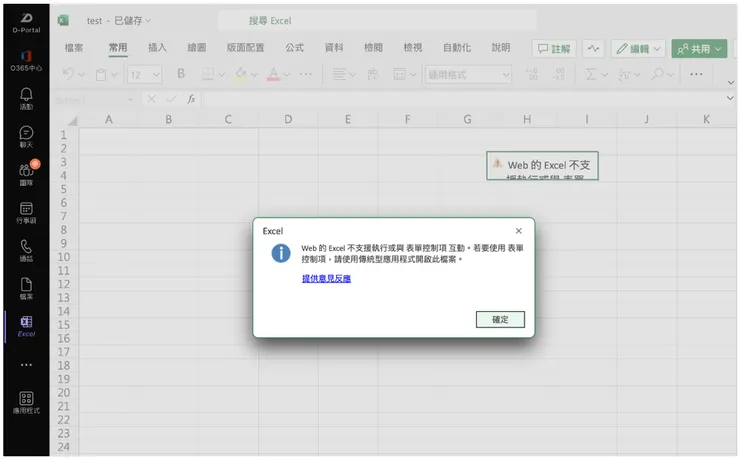This screenshot has width=740, height=459.
Task: Click Decrease decimal icon
Action: coord(558,74)
